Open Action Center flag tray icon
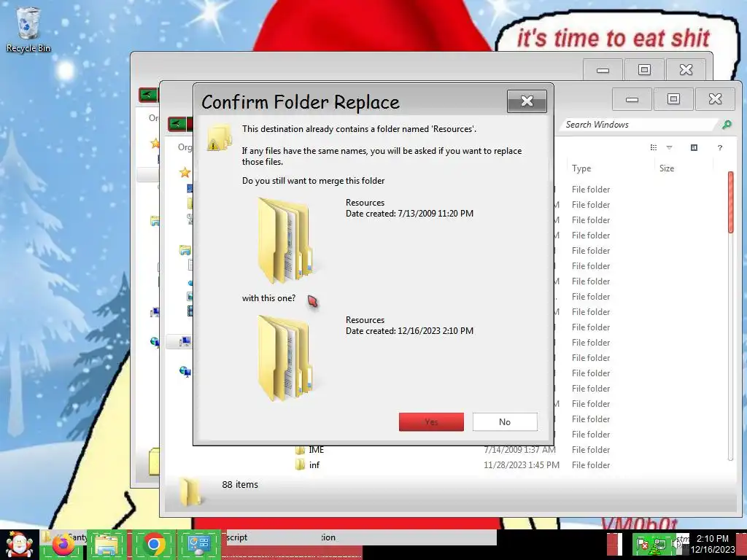The width and height of the screenshot is (747, 560). click(642, 544)
